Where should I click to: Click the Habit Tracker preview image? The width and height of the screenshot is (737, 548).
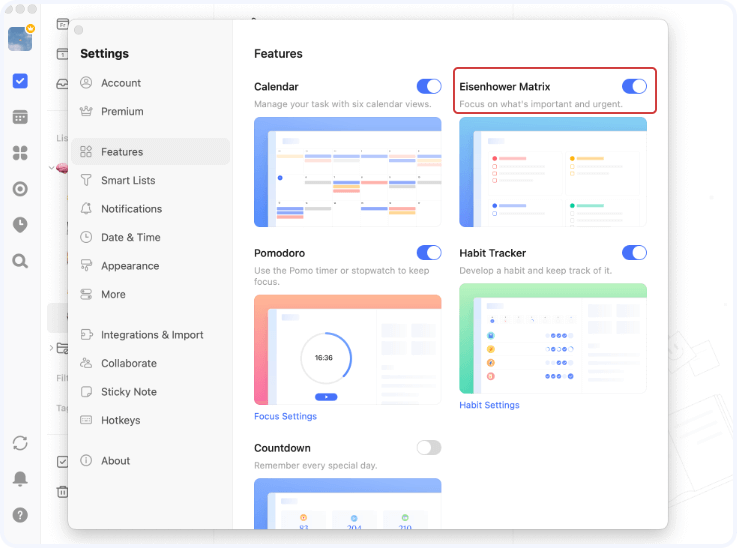[553, 338]
